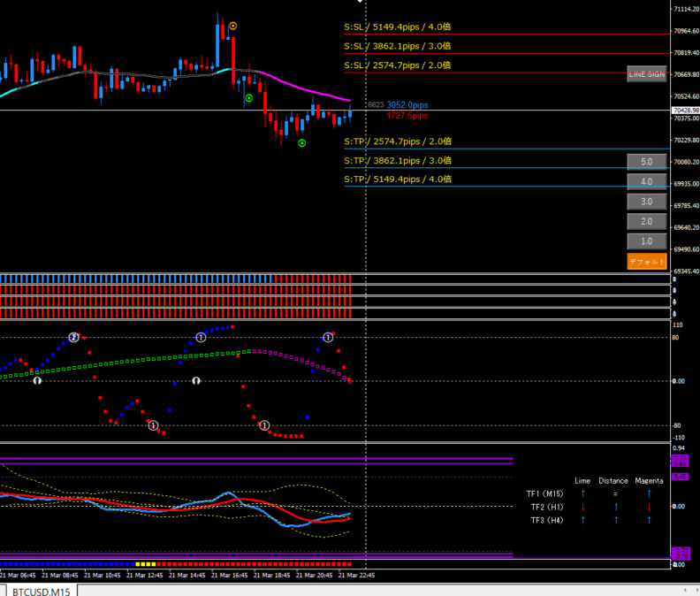Click the LINE SIGN button
This screenshot has height=596, width=700.
pos(646,74)
